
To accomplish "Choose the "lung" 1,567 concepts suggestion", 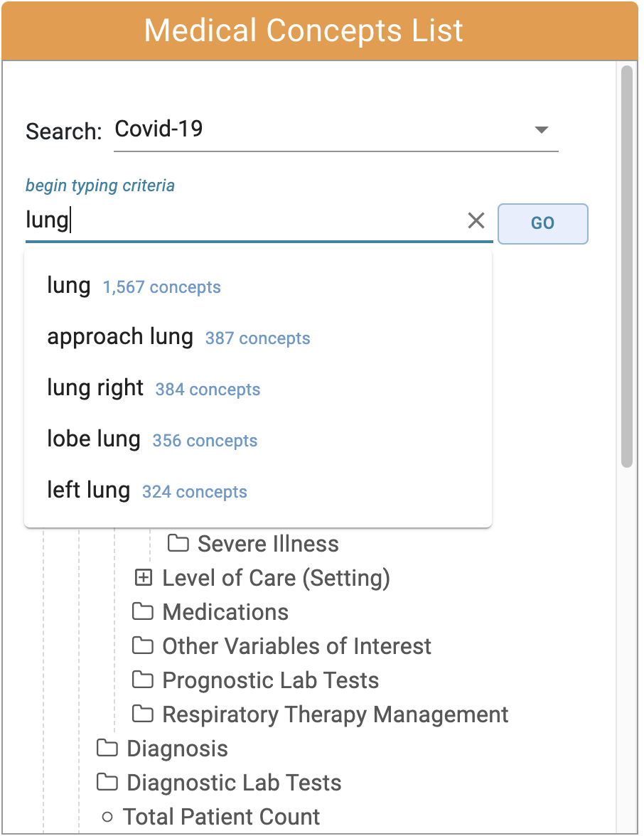I will click(x=258, y=286).
